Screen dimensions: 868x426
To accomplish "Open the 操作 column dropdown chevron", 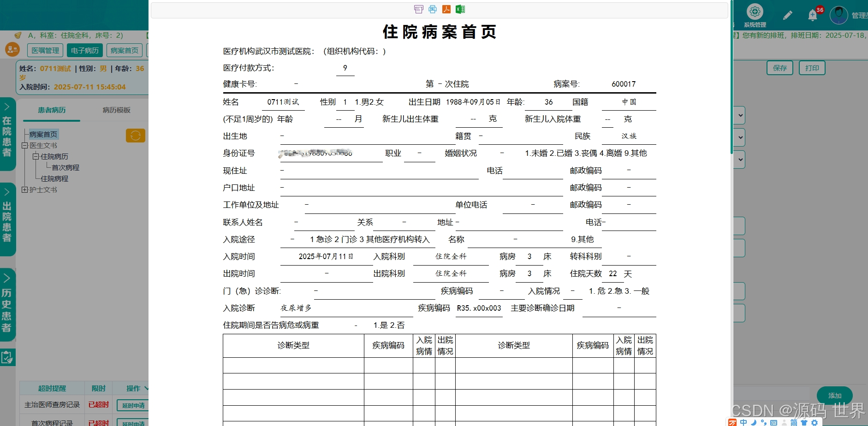I will point(146,388).
